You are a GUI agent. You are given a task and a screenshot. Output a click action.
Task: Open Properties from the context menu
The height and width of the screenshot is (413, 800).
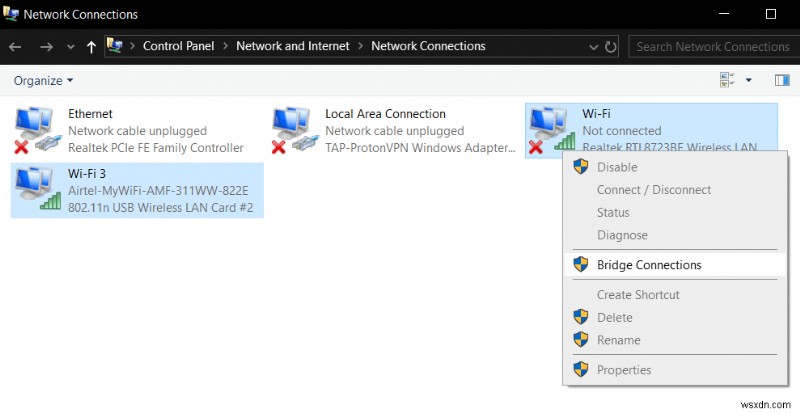624,370
